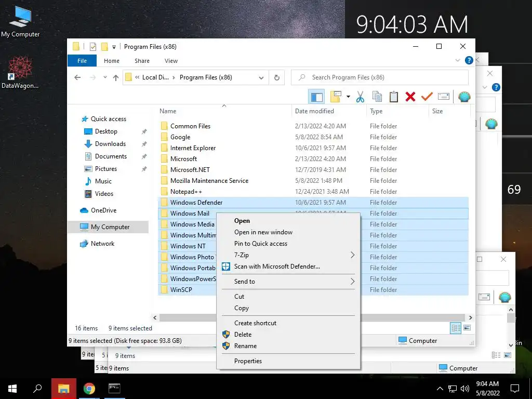This screenshot has height=399, width=532.
Task: Open Google Chrome from the taskbar
Action: tap(89, 389)
